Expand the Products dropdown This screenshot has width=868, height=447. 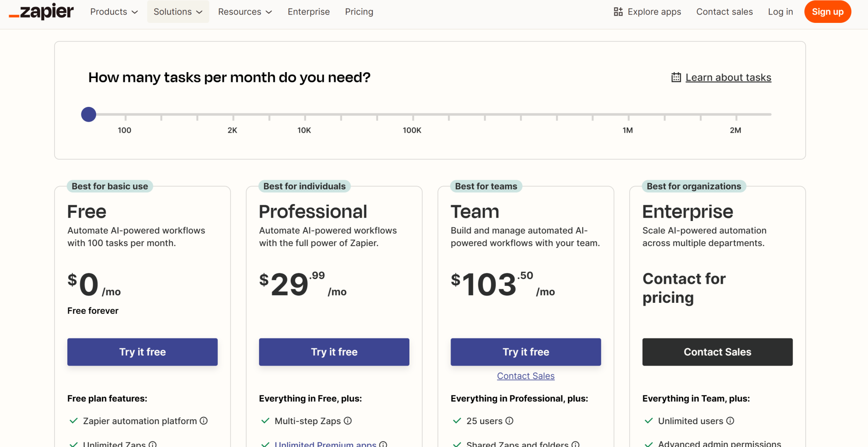point(113,11)
